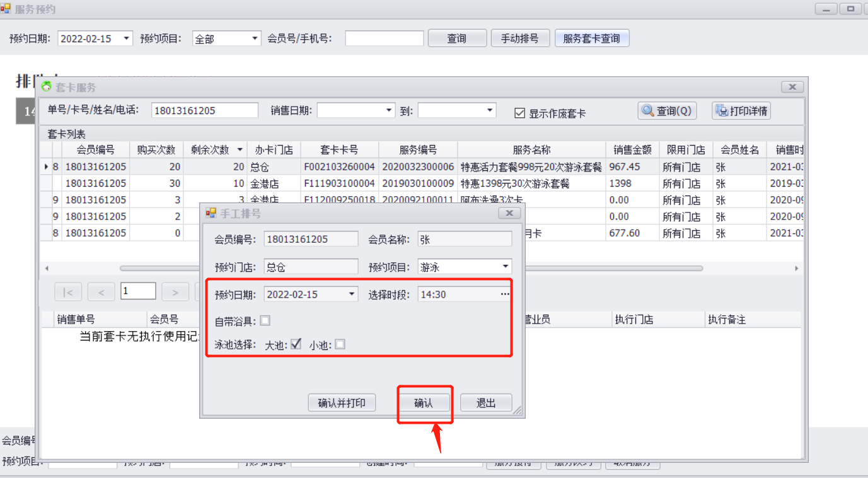Click the 确认 button

(424, 403)
